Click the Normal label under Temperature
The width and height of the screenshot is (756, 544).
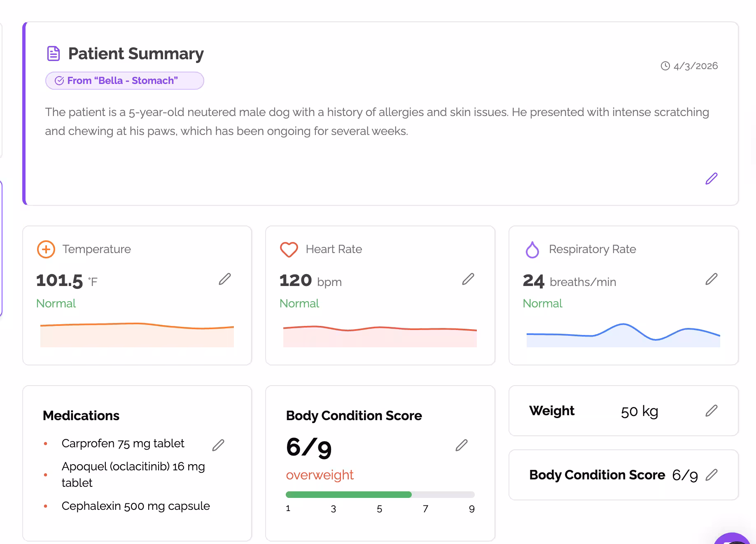coord(56,303)
